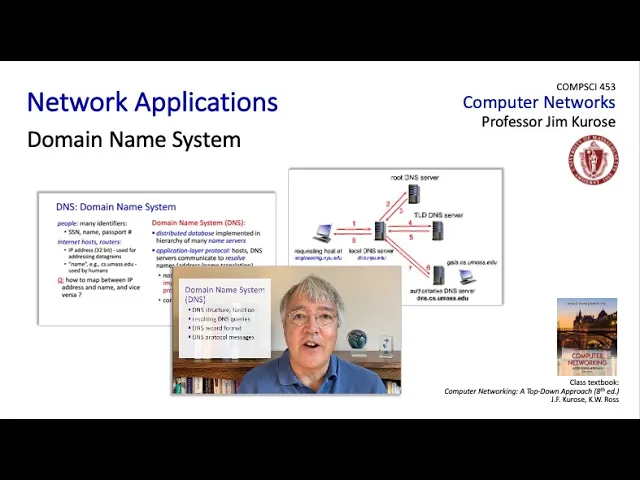Click 'Professor Jim Kurose' text
This screenshot has width=640, height=480.
[x=549, y=122]
